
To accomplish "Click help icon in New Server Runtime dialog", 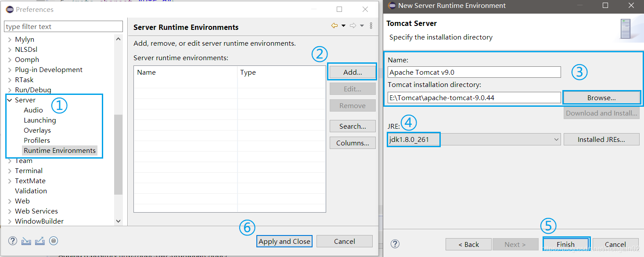I will 395,244.
